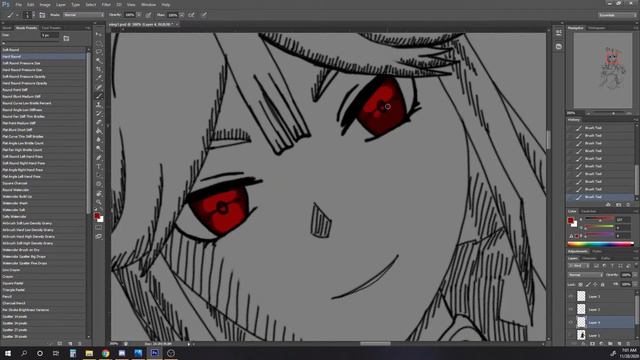The height and width of the screenshot is (360, 640).
Task: Select the Blur tool
Action: pos(99,140)
